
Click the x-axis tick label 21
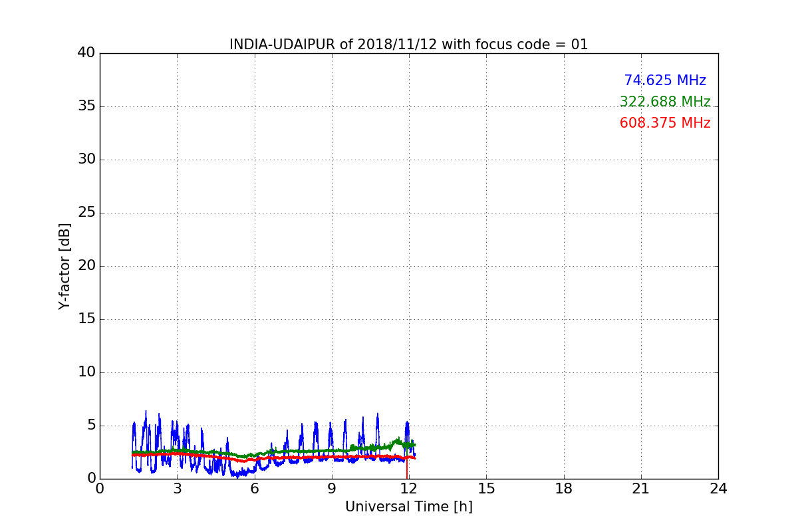click(640, 489)
